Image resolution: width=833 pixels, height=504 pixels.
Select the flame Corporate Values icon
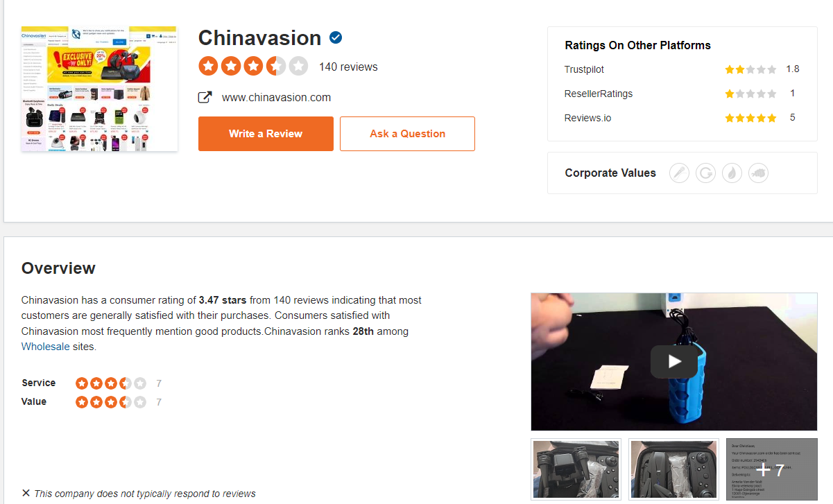(732, 173)
